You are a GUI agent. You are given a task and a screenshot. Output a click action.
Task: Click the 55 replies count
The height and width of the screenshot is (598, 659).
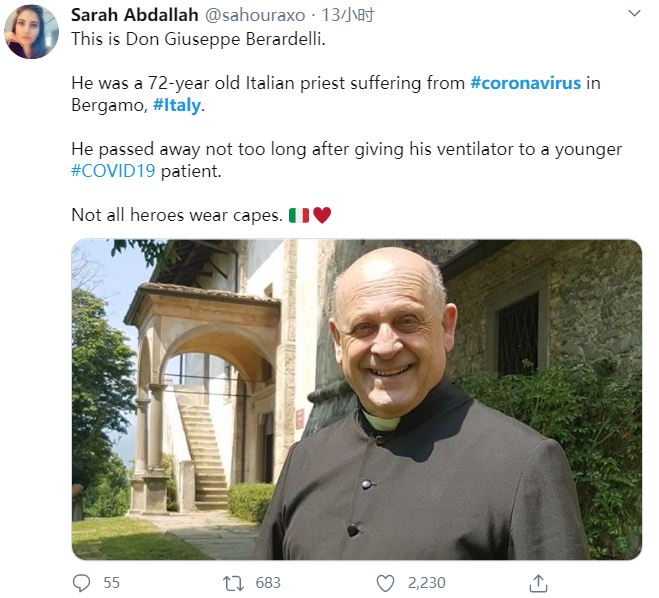(x=111, y=582)
